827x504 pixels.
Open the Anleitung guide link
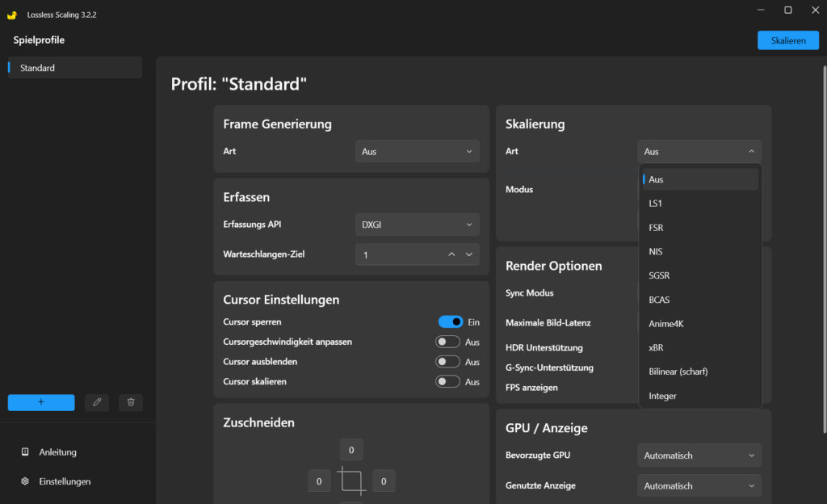click(x=57, y=451)
